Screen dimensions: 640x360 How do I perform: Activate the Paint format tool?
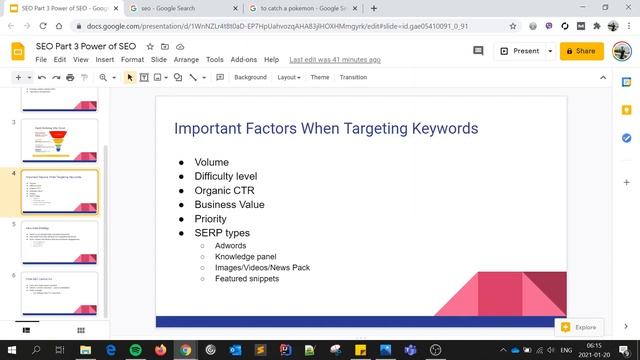[x=84, y=77]
